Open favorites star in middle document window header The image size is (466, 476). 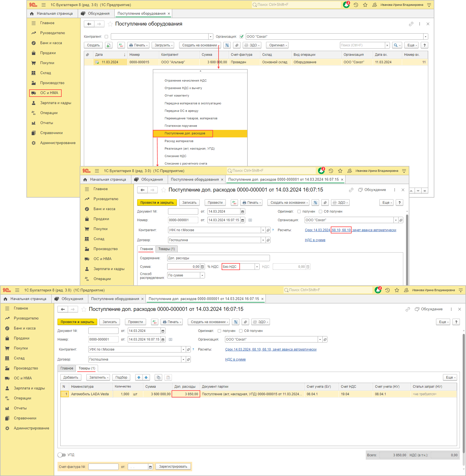(x=340, y=171)
